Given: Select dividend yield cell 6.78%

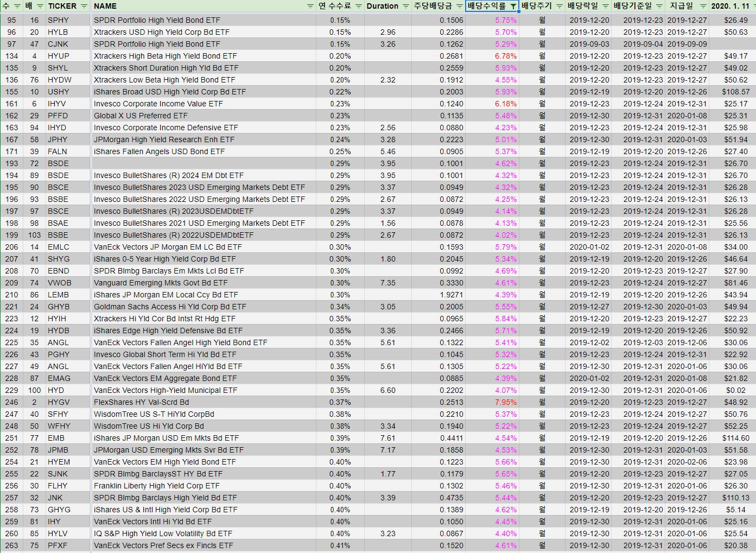Looking at the screenshot, I should click(492, 56).
